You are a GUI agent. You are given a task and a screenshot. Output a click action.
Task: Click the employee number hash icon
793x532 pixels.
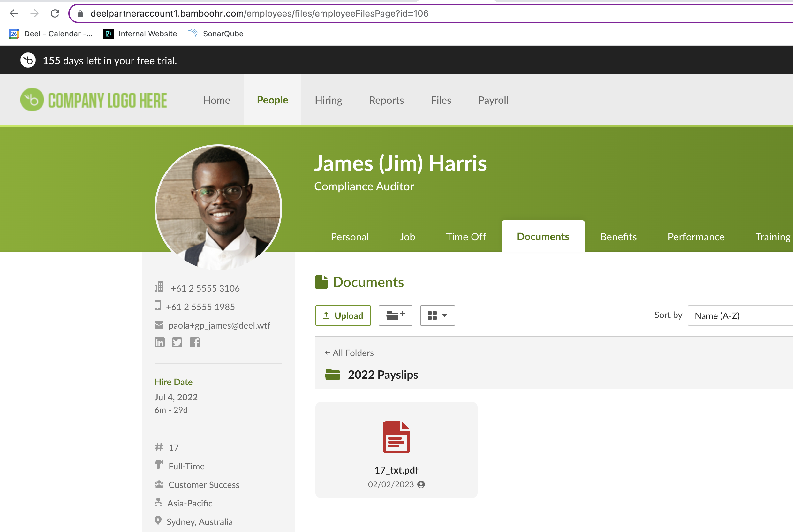[159, 447]
